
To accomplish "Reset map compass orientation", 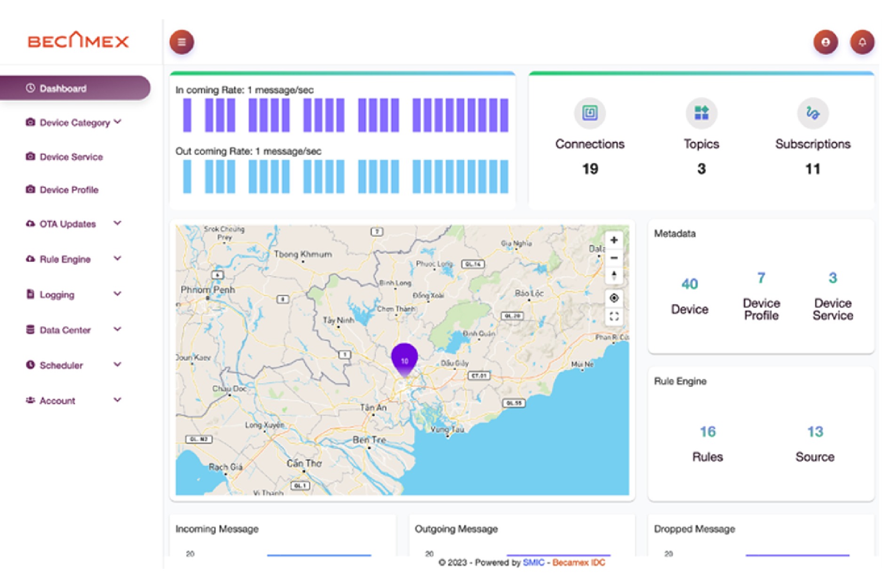I will tap(614, 275).
